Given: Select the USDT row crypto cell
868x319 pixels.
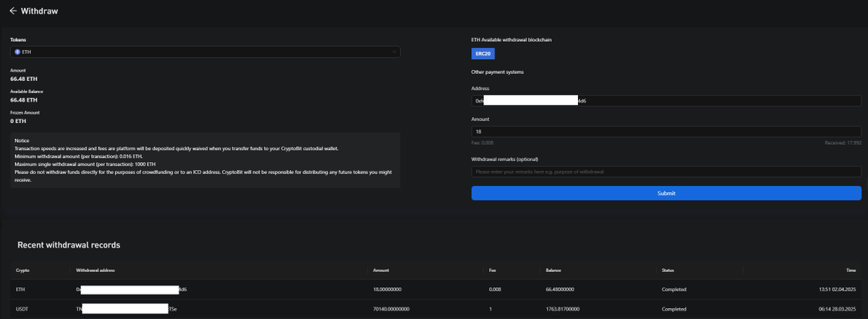Looking at the screenshot, I should (x=22, y=309).
